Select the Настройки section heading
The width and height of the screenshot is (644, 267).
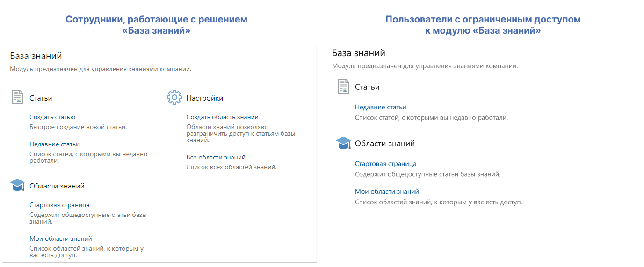click(x=204, y=98)
